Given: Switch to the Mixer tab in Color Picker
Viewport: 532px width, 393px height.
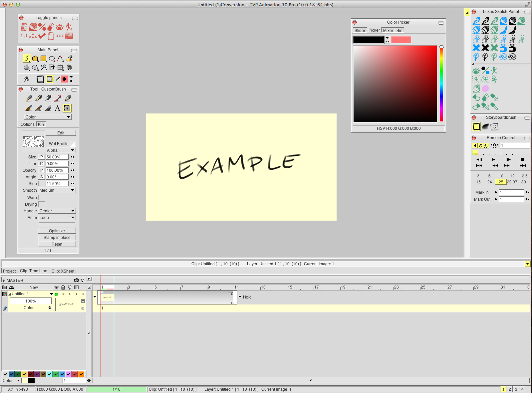Looking at the screenshot, I should coord(388,30).
